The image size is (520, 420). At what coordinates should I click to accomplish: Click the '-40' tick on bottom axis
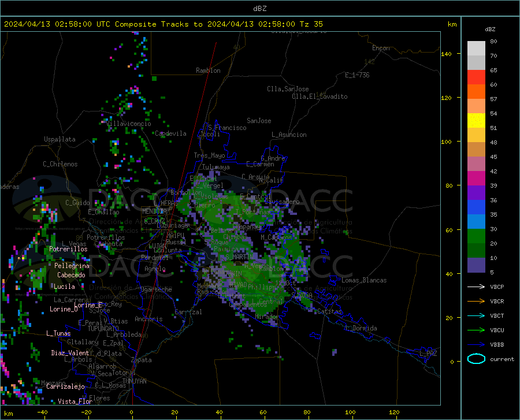(x=42, y=412)
